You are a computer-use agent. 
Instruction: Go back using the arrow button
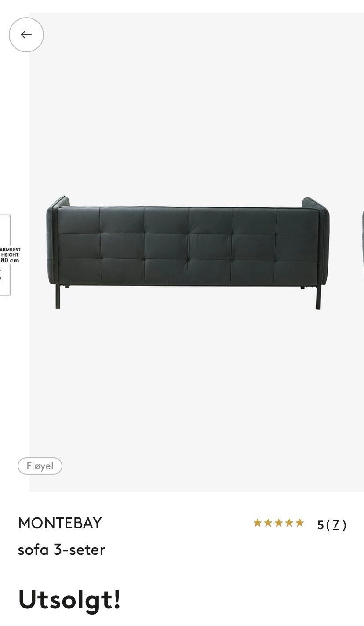coord(26,35)
